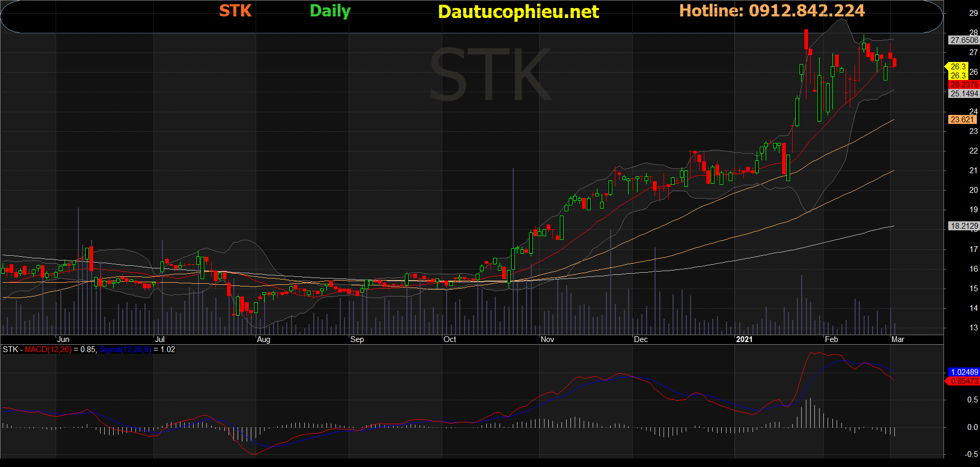Click the "13" price axis label
The width and height of the screenshot is (980, 467).
973,328
